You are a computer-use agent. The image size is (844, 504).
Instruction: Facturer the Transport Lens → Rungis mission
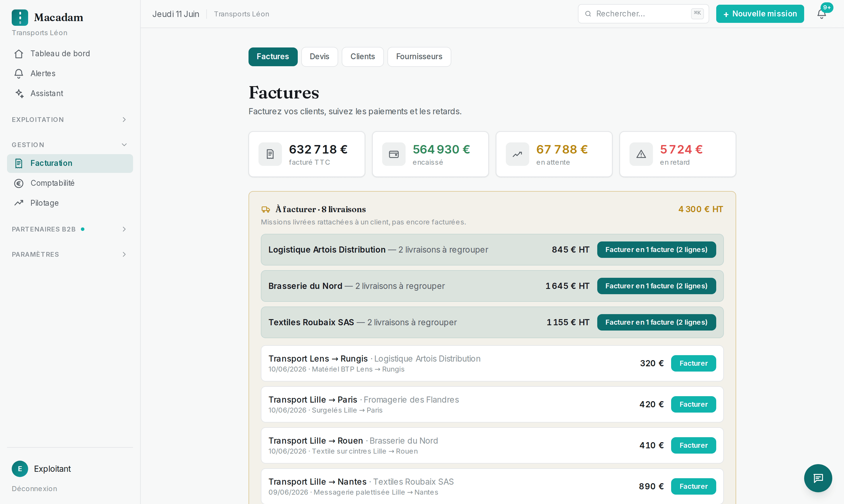(693, 363)
